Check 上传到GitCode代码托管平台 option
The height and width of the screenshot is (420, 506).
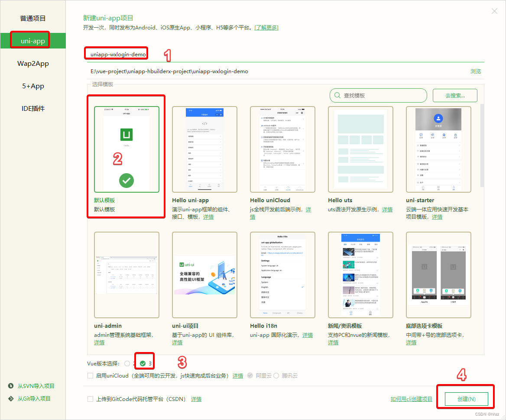pos(91,399)
